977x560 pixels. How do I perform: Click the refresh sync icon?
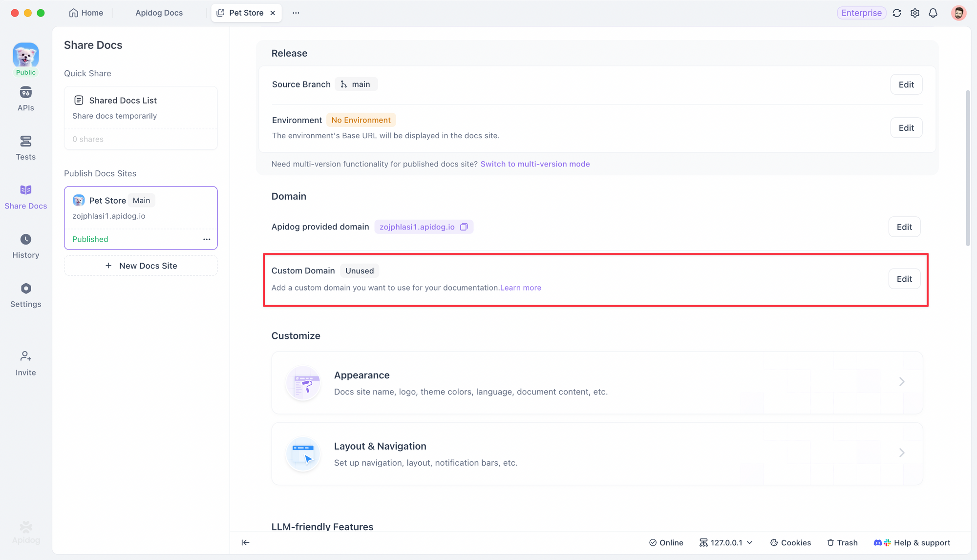[896, 13]
